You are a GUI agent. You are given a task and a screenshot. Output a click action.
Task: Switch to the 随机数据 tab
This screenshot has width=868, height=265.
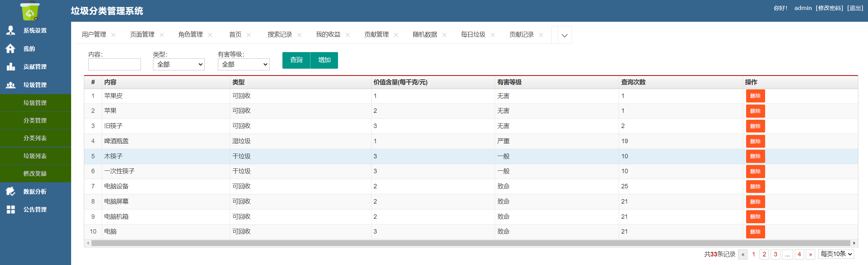pyautogui.click(x=425, y=35)
